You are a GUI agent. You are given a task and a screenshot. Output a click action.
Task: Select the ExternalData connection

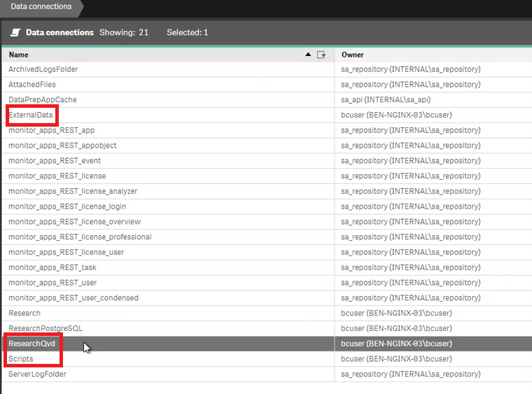point(31,115)
